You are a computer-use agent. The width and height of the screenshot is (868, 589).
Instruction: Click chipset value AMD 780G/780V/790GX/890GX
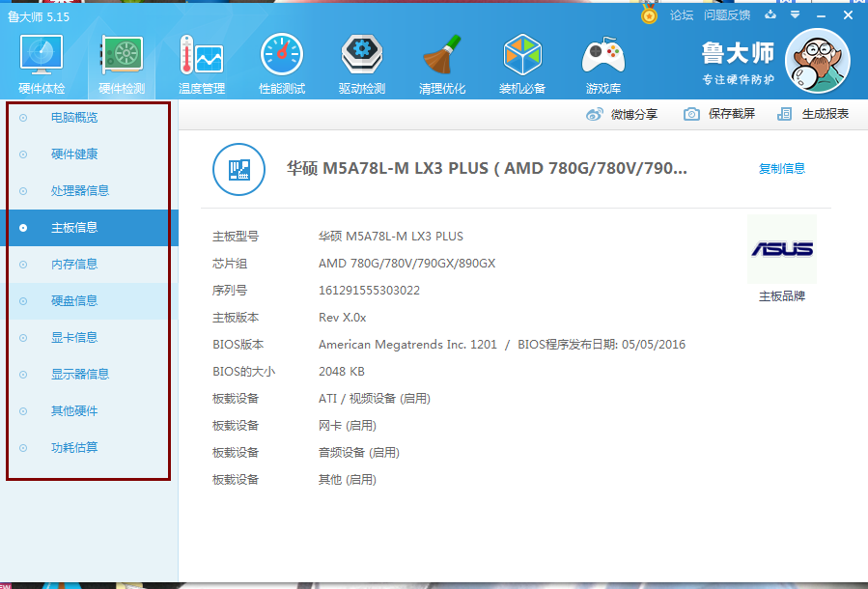pos(406,264)
